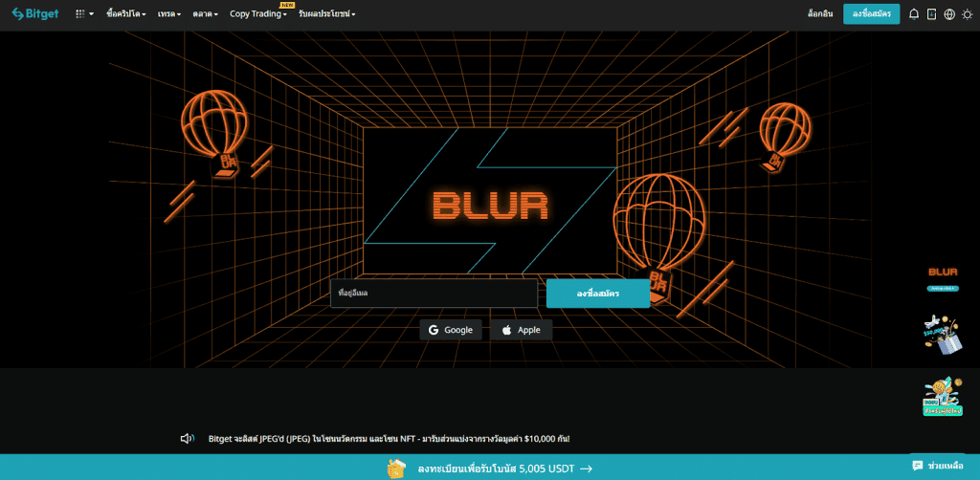Image resolution: width=980 pixels, height=480 pixels.
Task: Open the ช่วยเหลือ help chat widget
Action: [x=938, y=466]
